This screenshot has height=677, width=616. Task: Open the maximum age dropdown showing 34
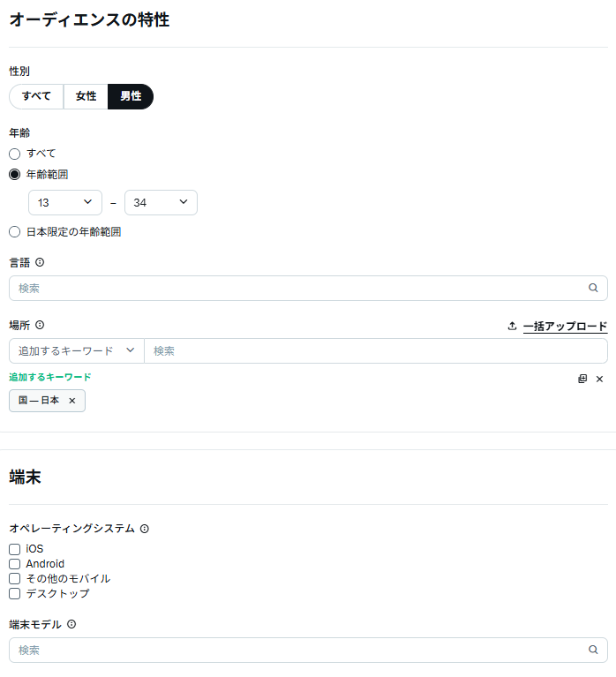pyautogui.click(x=161, y=203)
